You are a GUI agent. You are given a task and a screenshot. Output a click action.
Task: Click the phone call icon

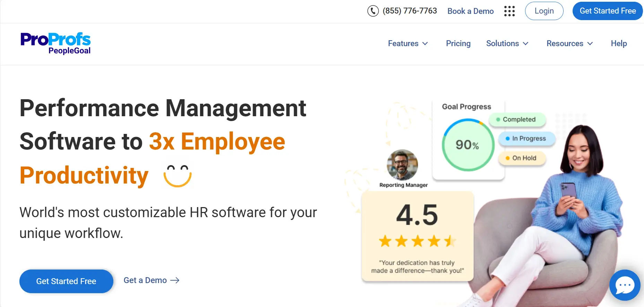pyautogui.click(x=373, y=11)
